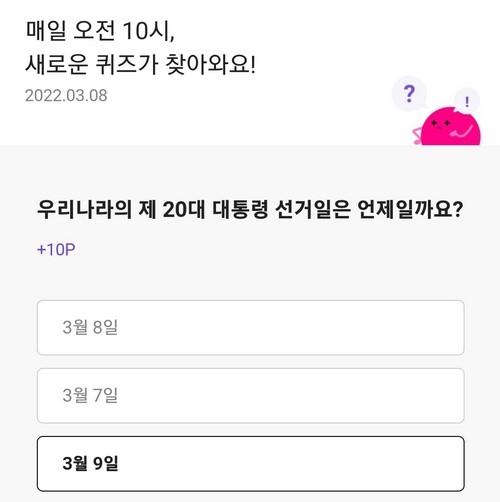This screenshot has height=502, width=500.
Task: Tap the 2022.03.08 date text
Action: coord(66,95)
